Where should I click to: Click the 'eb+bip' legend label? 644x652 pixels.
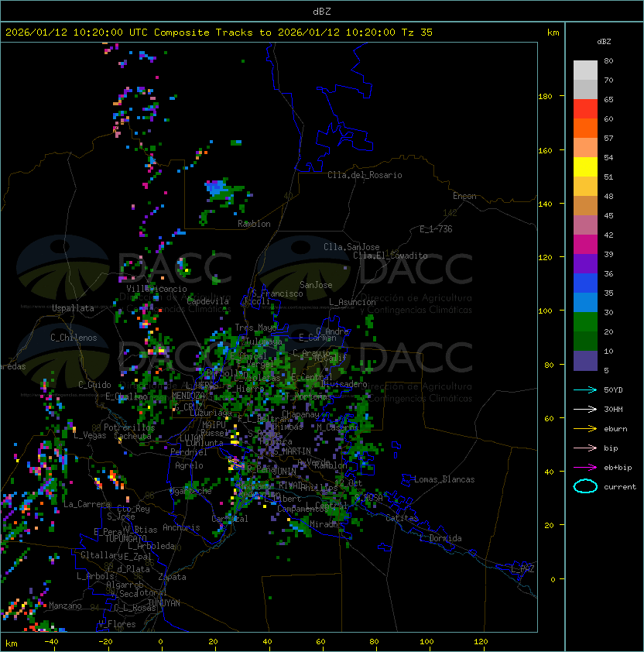coord(618,468)
